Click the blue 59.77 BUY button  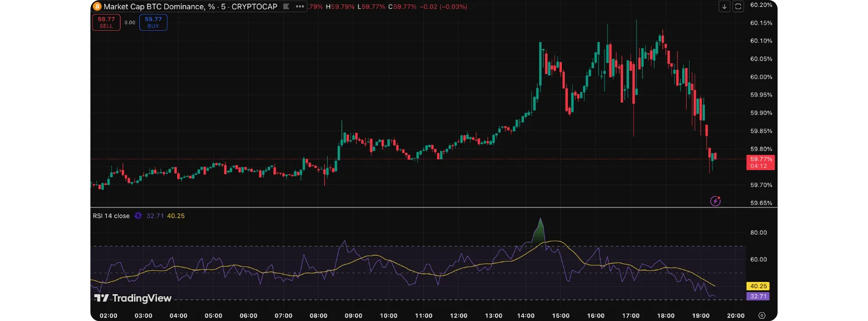pos(153,22)
